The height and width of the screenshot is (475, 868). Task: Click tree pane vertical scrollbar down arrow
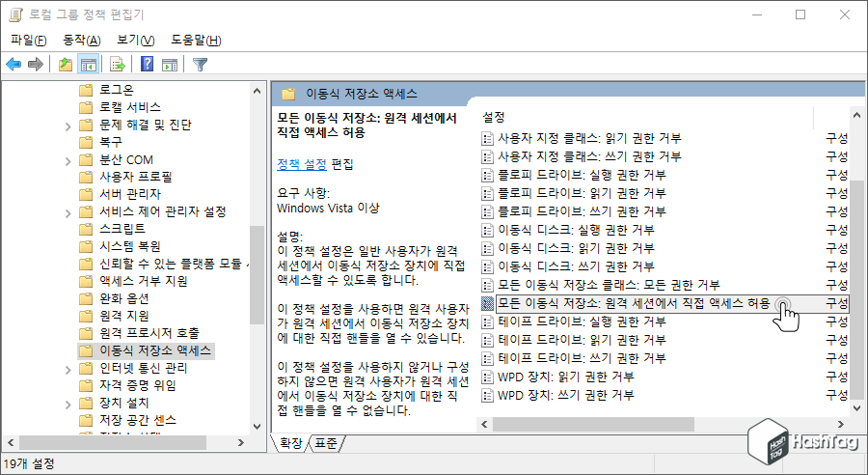coord(257,426)
